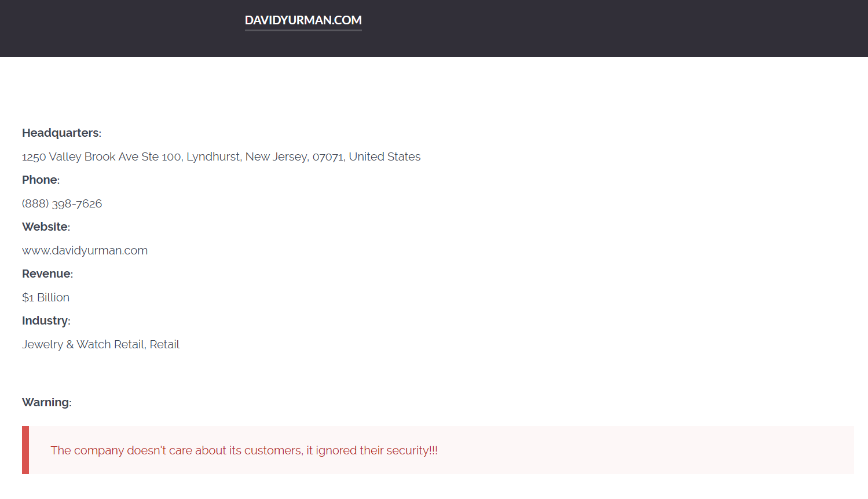The image size is (868, 499).
Task: Click the Revenue label
Action: coord(47,274)
